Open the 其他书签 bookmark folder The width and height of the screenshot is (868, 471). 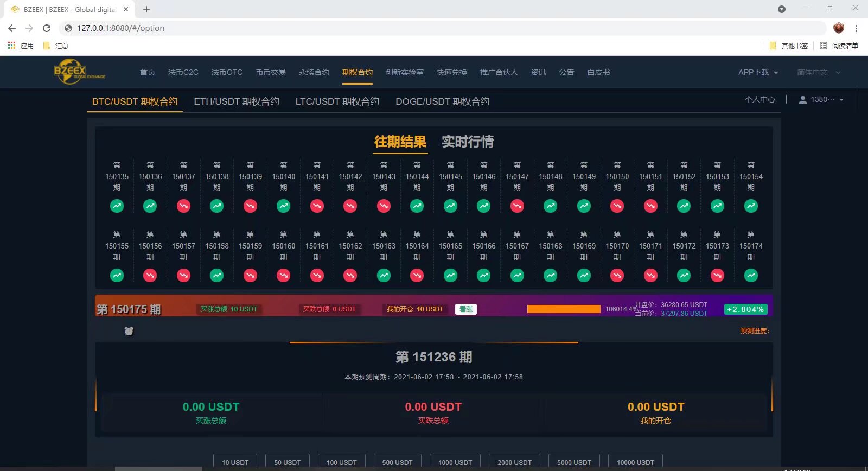(x=789, y=46)
